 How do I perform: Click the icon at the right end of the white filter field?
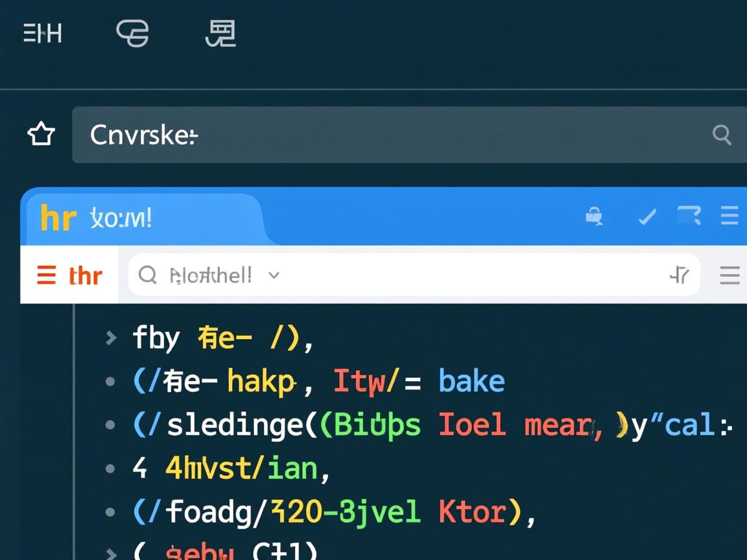[x=679, y=275]
